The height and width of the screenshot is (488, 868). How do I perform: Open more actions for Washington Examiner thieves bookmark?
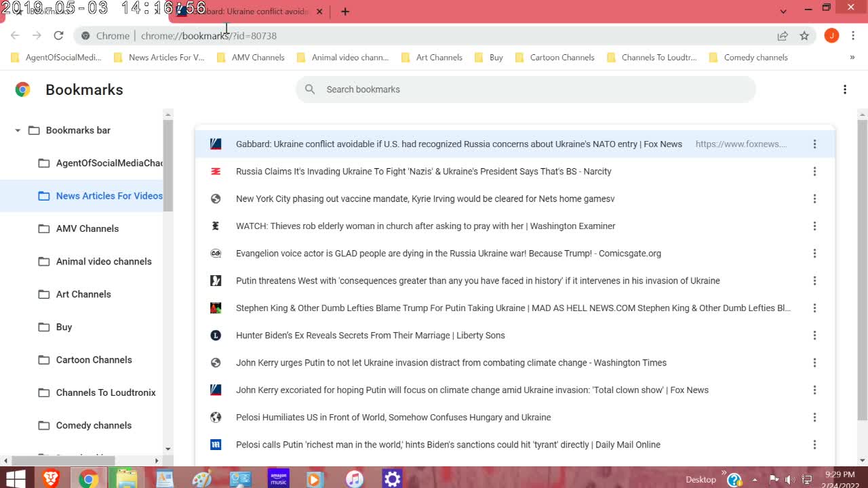pos(814,226)
